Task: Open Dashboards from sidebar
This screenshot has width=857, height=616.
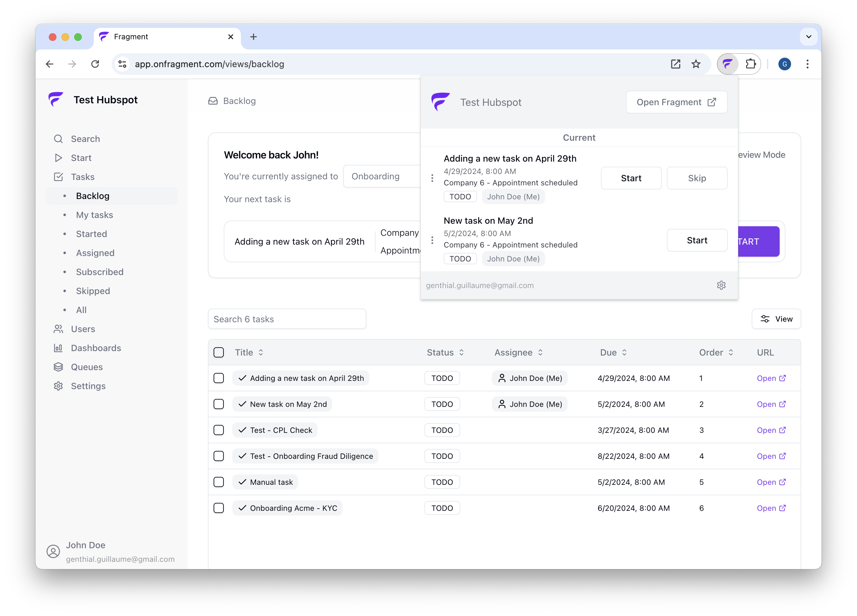Action: [x=96, y=348]
